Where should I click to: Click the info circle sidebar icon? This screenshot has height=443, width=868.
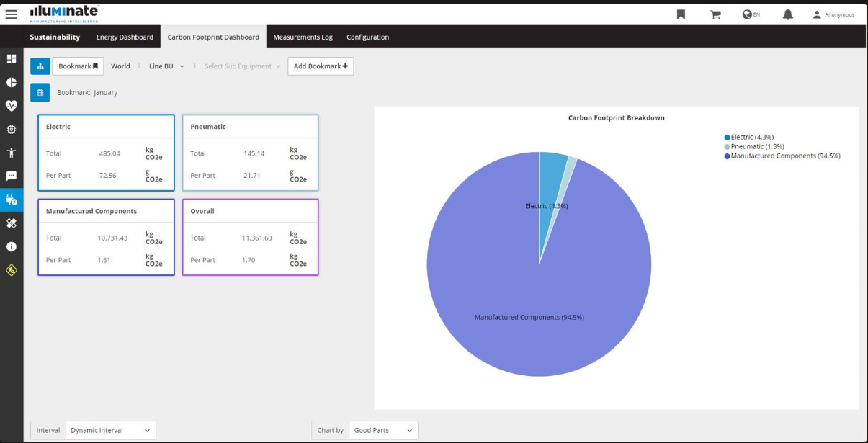coord(12,246)
